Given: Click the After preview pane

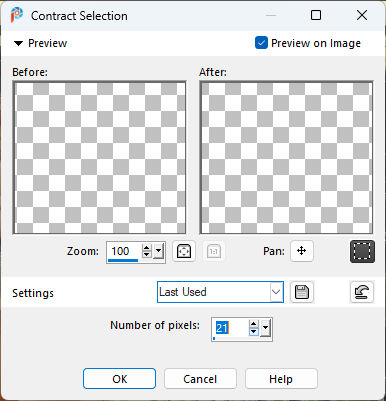Looking at the screenshot, I should [286, 158].
